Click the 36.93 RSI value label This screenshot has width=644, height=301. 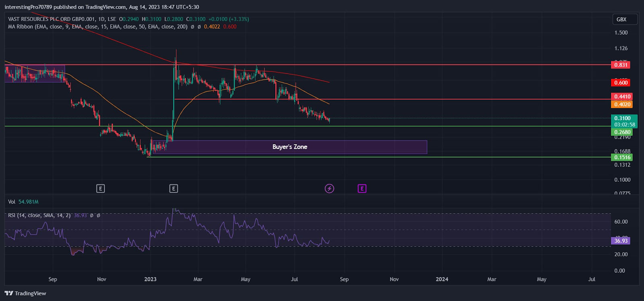tap(621, 241)
